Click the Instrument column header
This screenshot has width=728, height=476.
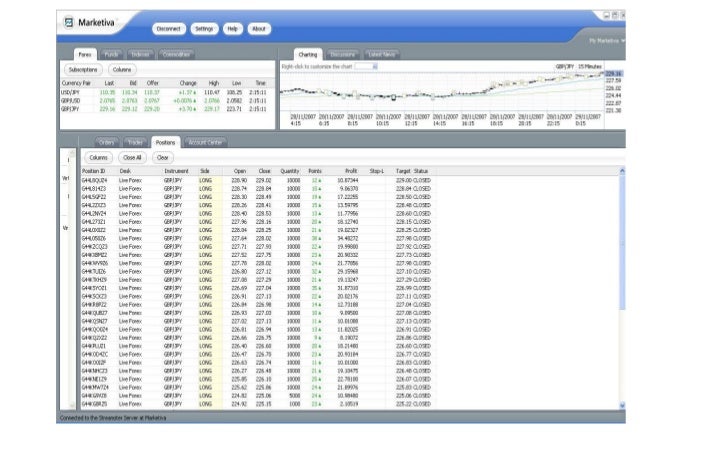[x=176, y=171]
